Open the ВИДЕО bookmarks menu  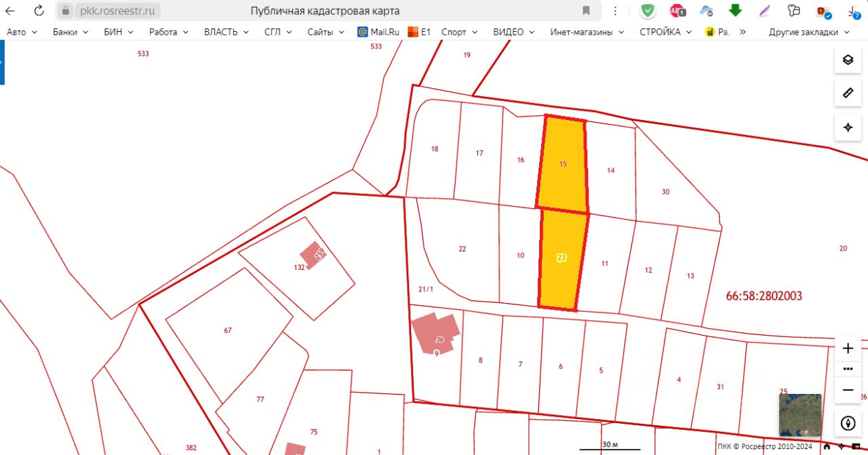[x=513, y=32]
